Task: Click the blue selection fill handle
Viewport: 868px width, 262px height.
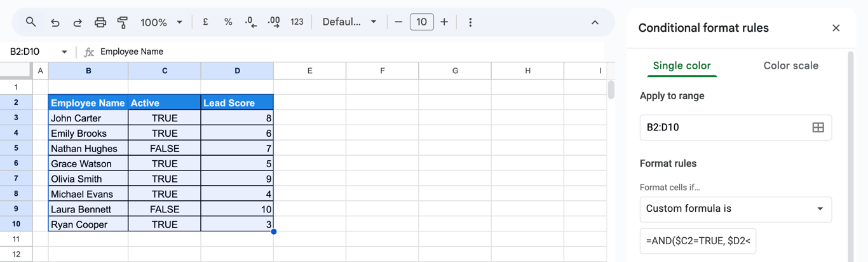Action: click(274, 231)
